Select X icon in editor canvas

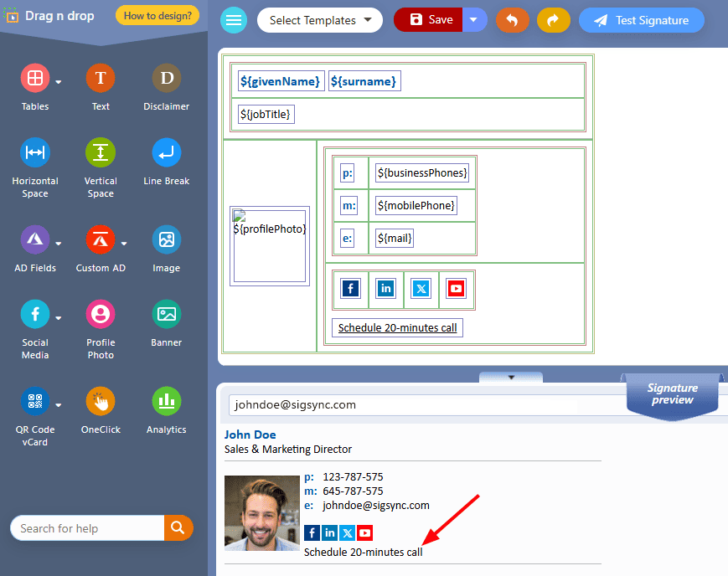click(x=421, y=289)
